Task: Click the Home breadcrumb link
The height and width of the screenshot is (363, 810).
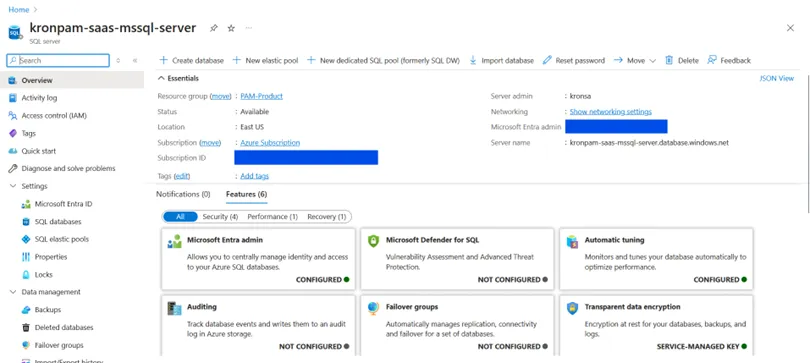Action: coord(19,9)
